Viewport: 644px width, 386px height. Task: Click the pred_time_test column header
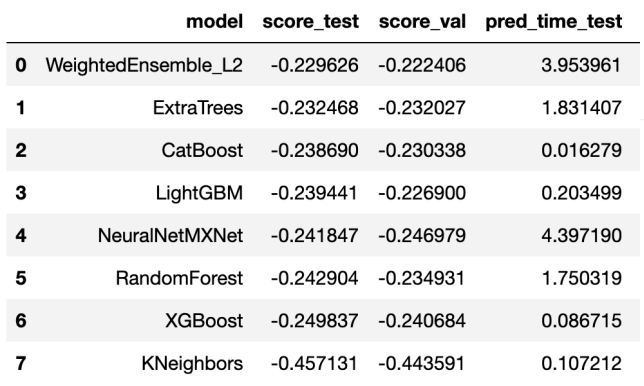[x=554, y=22]
